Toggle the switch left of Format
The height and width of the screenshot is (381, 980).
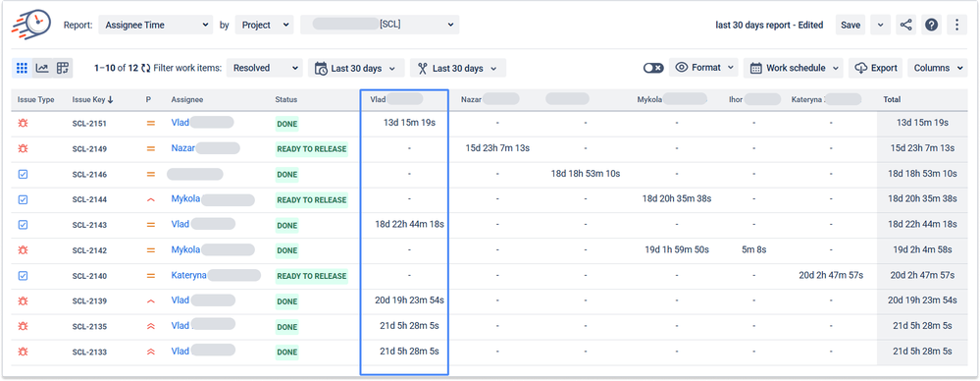pos(653,68)
